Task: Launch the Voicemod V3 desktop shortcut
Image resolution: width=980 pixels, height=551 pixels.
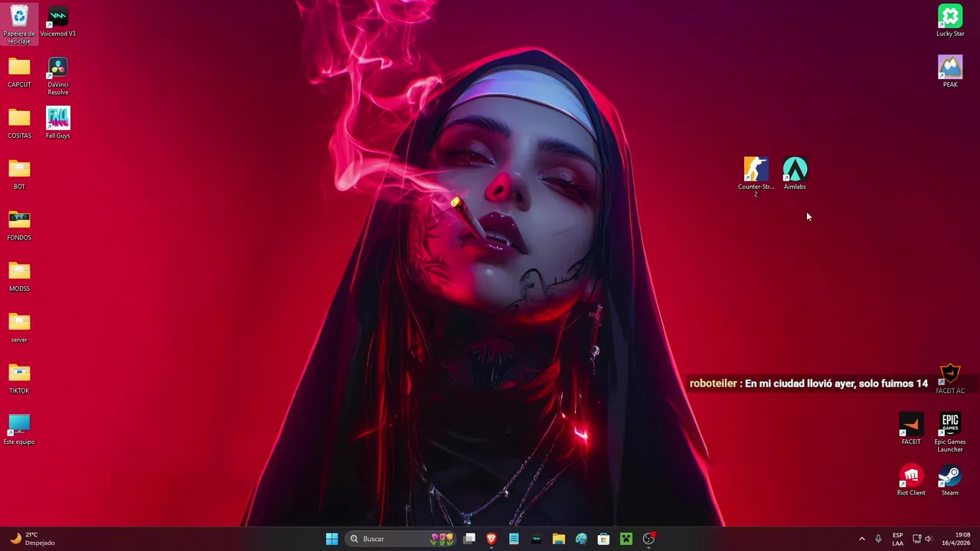Action: tap(58, 22)
